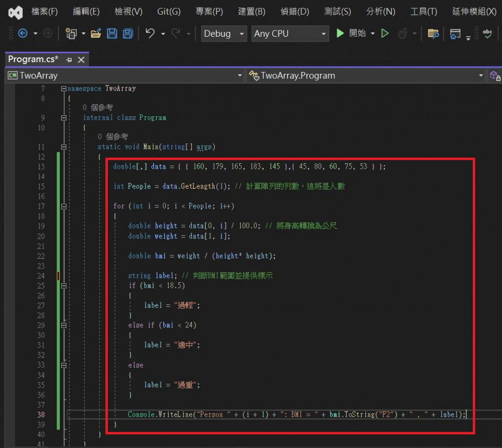Image resolution: width=502 pixels, height=448 pixels.
Task: Save the current file with the disk icon
Action: pyautogui.click(x=112, y=33)
